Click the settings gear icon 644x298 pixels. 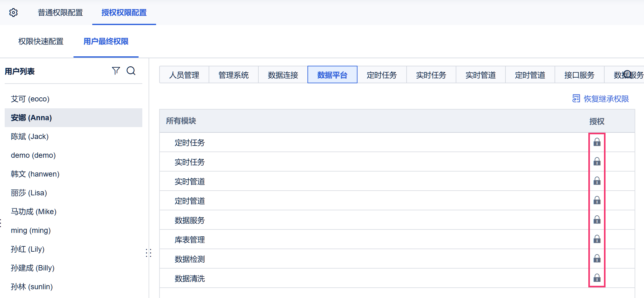coord(13,13)
